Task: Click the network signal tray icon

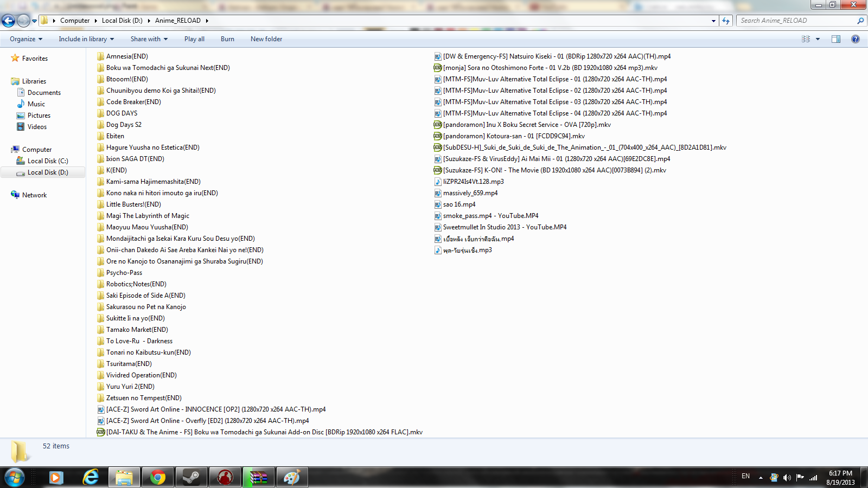Action: (x=813, y=478)
